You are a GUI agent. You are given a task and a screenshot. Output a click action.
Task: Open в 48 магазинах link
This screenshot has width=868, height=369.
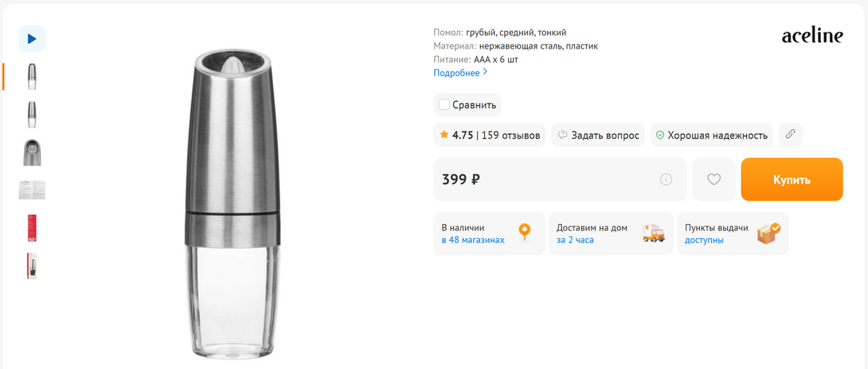[x=473, y=240]
